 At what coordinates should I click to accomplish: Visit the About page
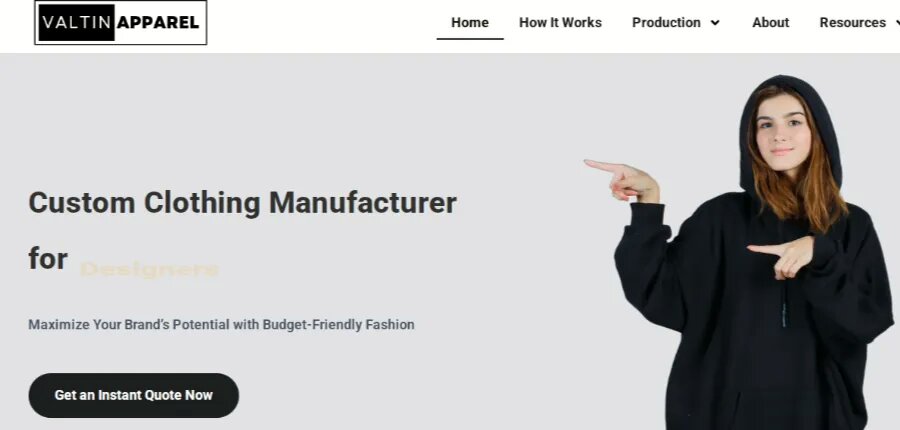tap(770, 22)
